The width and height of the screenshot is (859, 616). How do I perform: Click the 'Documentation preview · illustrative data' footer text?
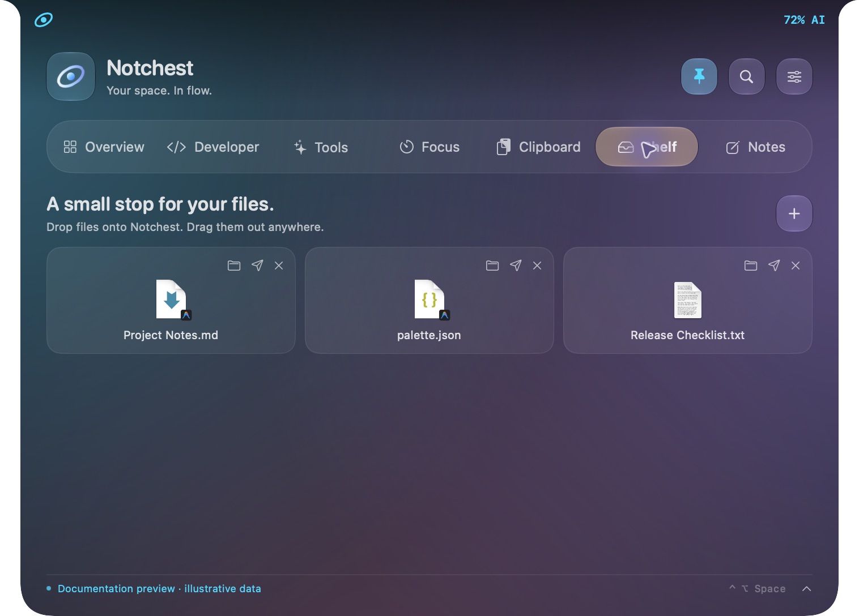pos(159,589)
